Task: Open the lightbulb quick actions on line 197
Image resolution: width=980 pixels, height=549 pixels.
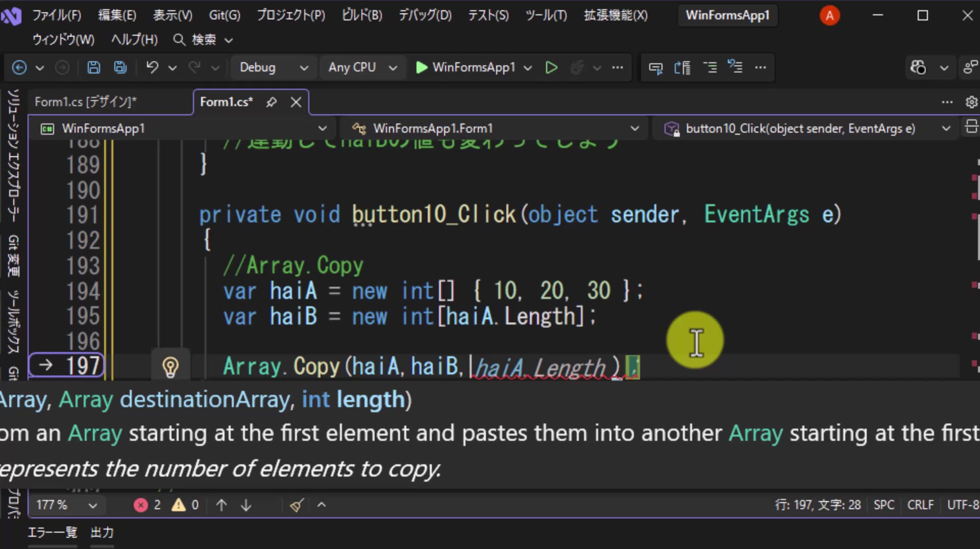Action: point(170,367)
